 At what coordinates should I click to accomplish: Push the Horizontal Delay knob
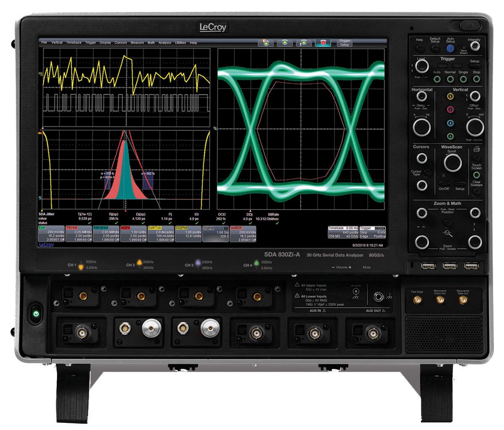tap(421, 97)
